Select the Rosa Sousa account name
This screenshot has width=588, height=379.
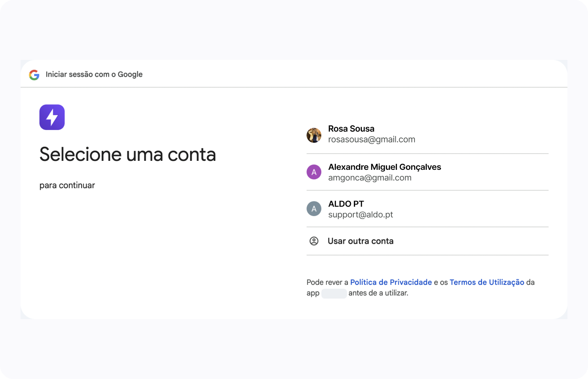(x=351, y=129)
